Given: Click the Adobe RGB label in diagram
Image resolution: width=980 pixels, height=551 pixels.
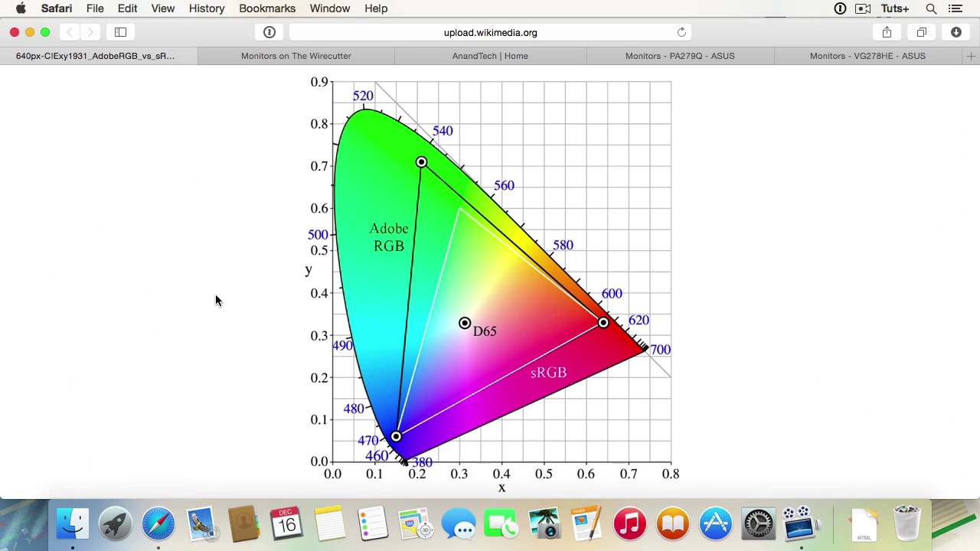Looking at the screenshot, I should click(x=389, y=237).
